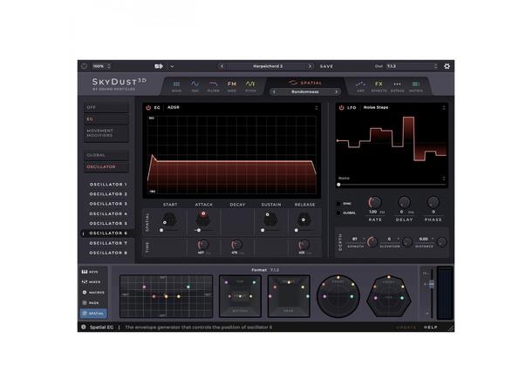Toggle the LFO power button
Screen dimensions: 532x392
[341, 108]
